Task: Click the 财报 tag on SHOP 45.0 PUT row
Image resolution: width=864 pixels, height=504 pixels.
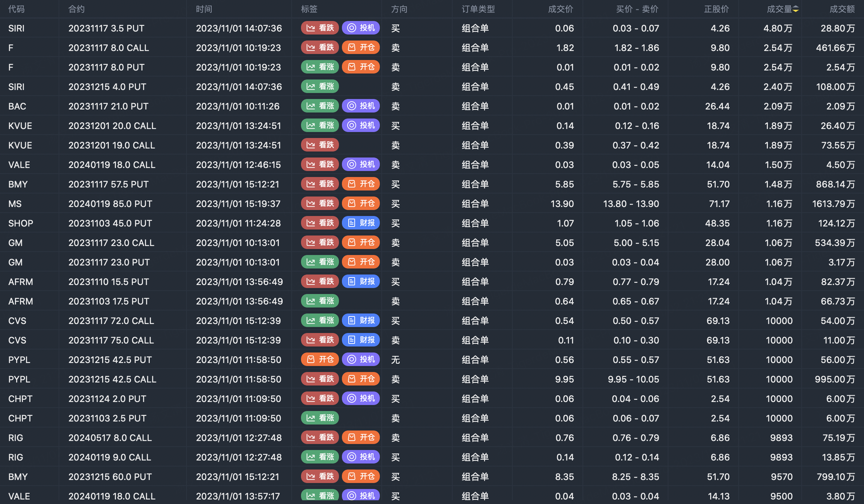Action: pyautogui.click(x=361, y=223)
